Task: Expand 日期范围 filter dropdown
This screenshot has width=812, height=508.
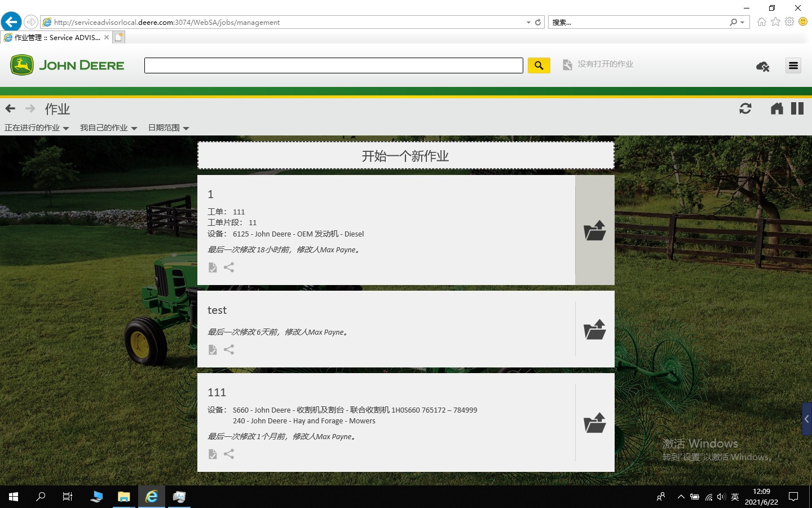Action: click(169, 128)
